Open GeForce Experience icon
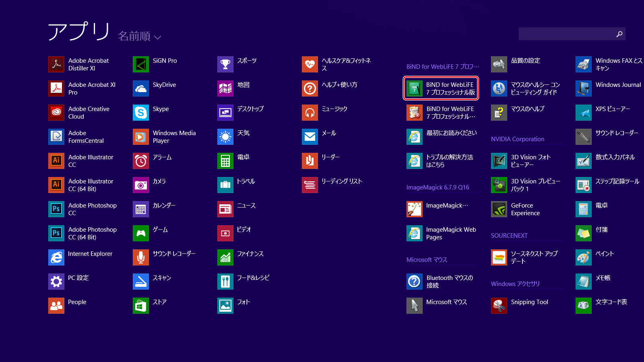 point(499,209)
